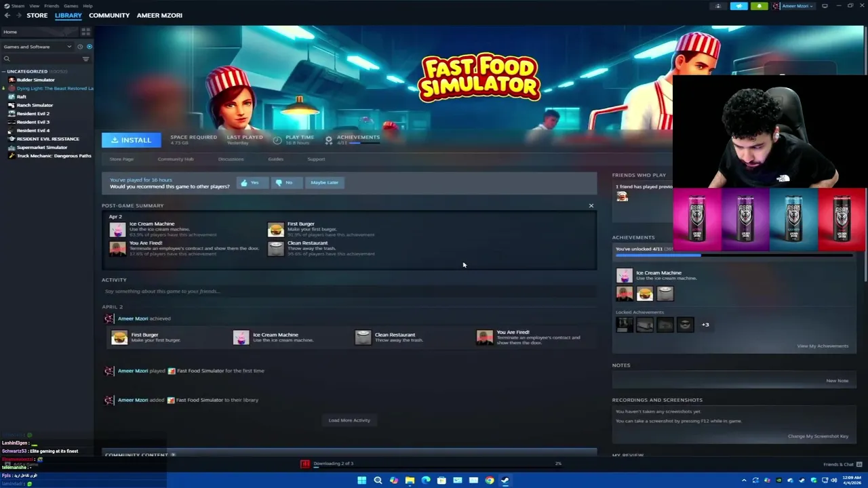Click the play time clock icon

click(277, 140)
